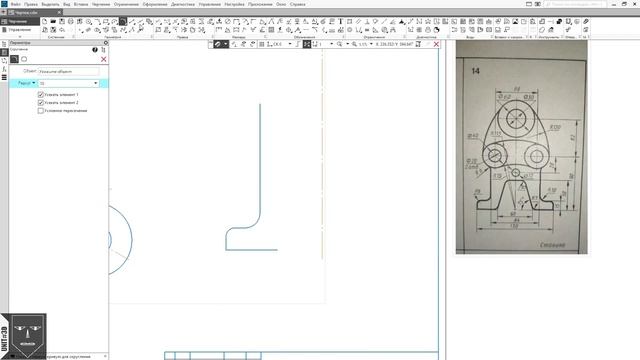Select the Text (T) annotation tool
640x360 pixels.
click(x=340, y=21)
